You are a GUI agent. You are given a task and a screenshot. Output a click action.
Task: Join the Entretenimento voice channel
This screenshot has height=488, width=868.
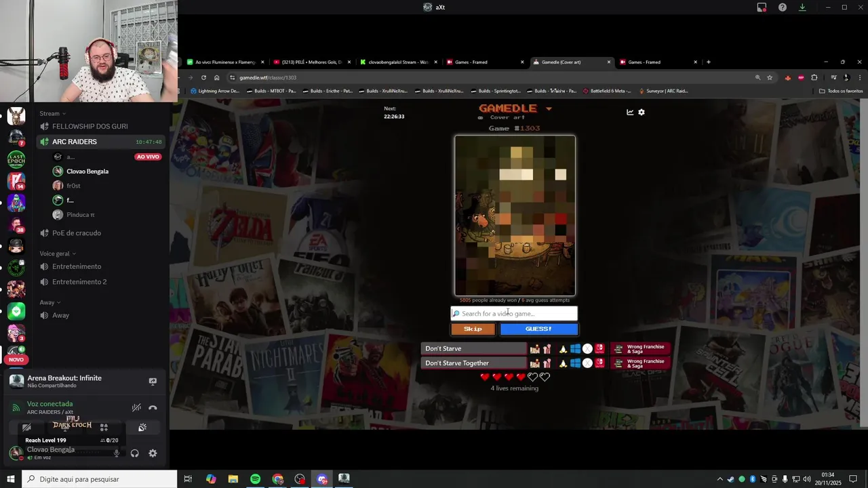coord(102,266)
